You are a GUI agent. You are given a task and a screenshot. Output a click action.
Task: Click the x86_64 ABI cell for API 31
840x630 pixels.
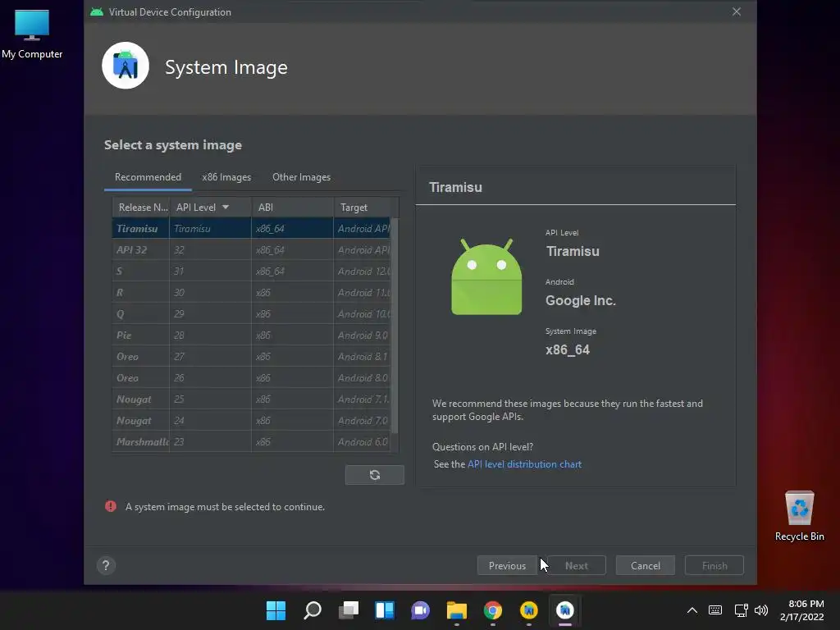293,271
